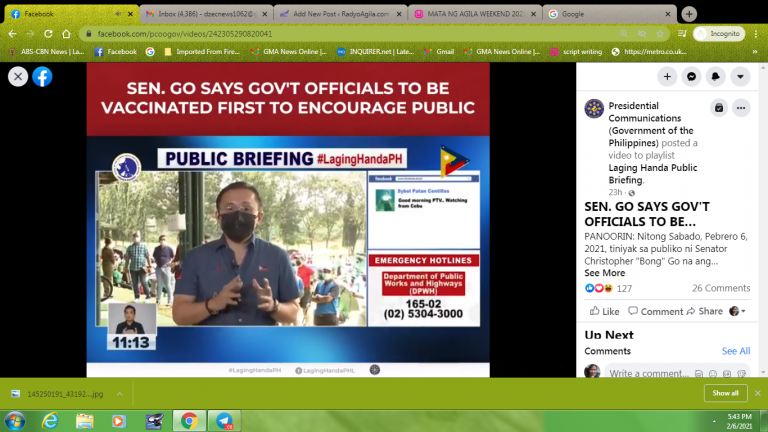Viewport: 768px width, 432px height.
Task: Open the Messenger icon
Action: pyautogui.click(x=691, y=77)
